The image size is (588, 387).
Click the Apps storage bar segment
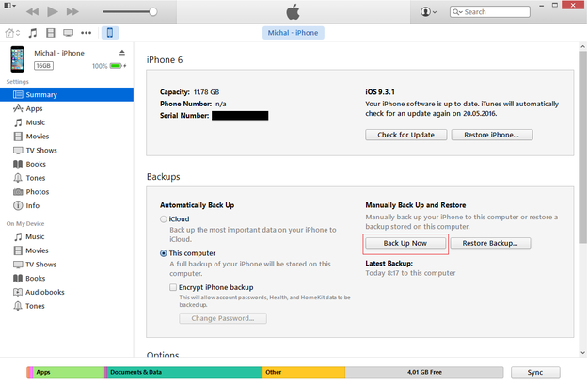[69, 372]
